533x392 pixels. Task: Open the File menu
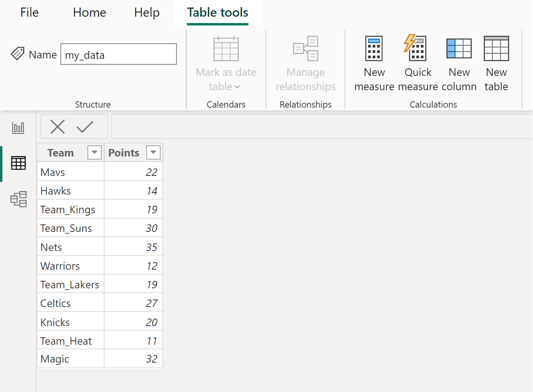(29, 12)
